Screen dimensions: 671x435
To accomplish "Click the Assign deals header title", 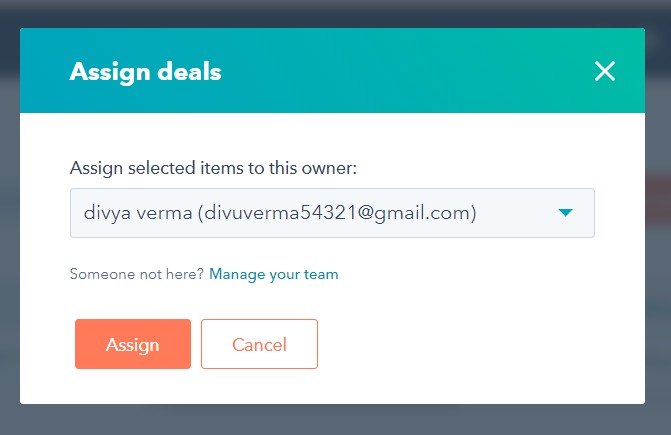I will click(145, 72).
